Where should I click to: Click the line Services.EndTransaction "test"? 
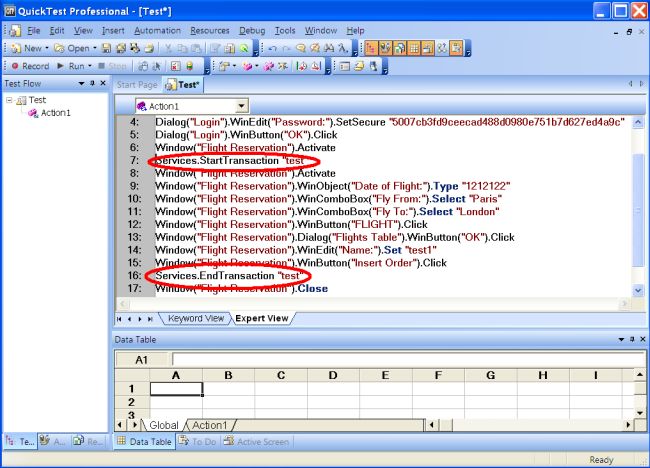click(x=228, y=276)
